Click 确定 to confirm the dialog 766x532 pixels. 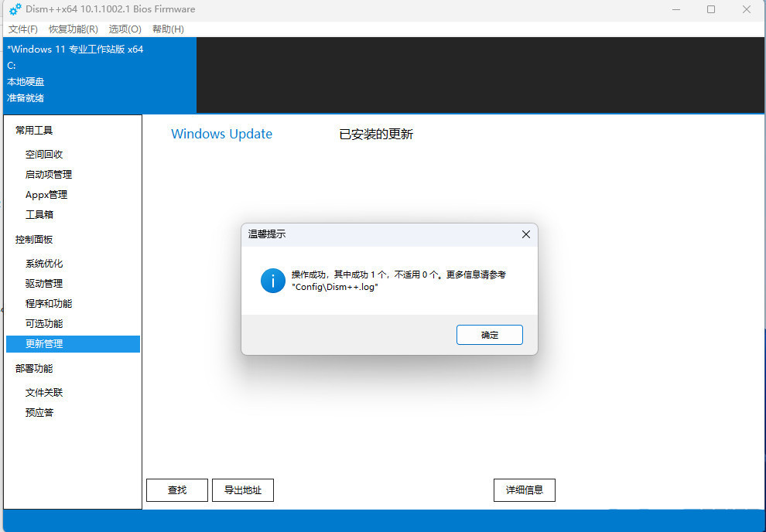click(489, 335)
